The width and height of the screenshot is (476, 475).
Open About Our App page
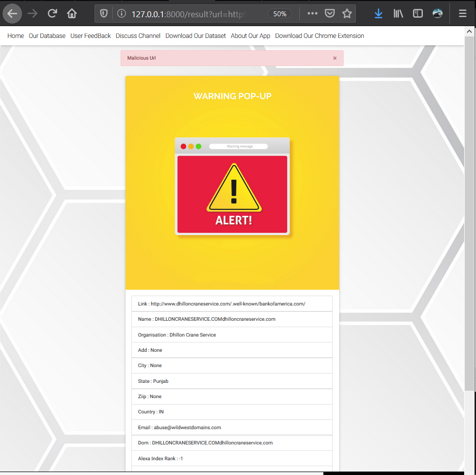(x=251, y=36)
